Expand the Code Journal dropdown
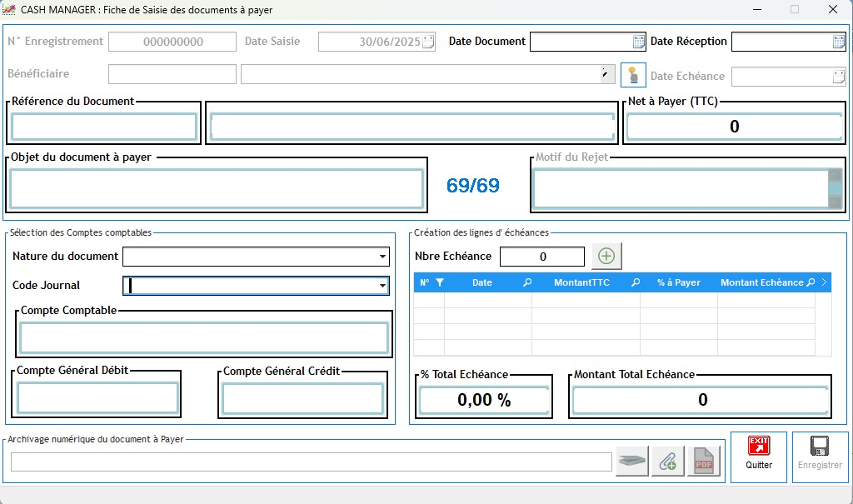The width and height of the screenshot is (853, 504). click(382, 286)
